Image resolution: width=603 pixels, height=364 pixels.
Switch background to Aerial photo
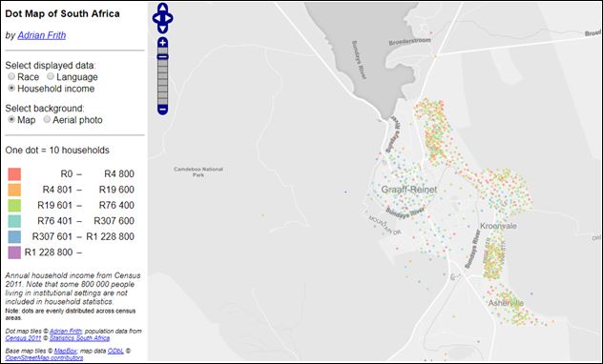(x=47, y=119)
